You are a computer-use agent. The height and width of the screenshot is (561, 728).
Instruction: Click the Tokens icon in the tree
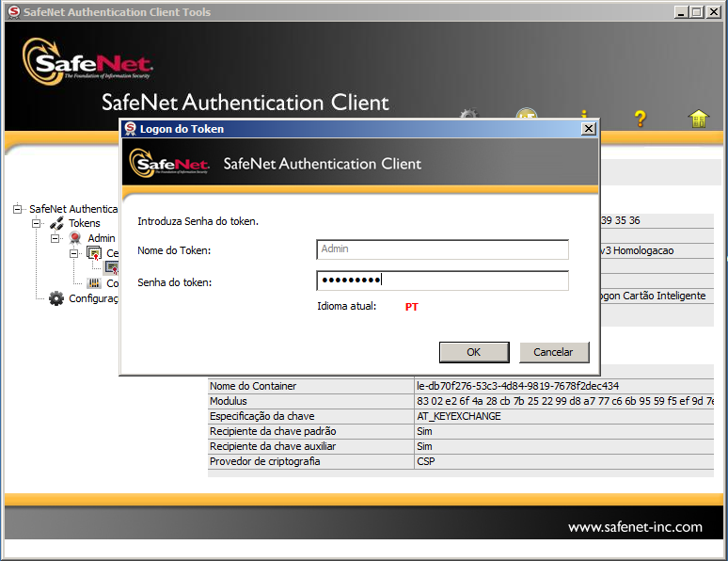click(x=56, y=224)
